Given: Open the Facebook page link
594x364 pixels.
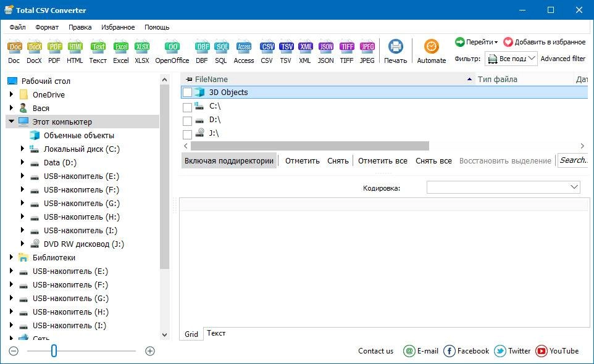Looking at the screenshot, I should pyautogui.click(x=466, y=351).
